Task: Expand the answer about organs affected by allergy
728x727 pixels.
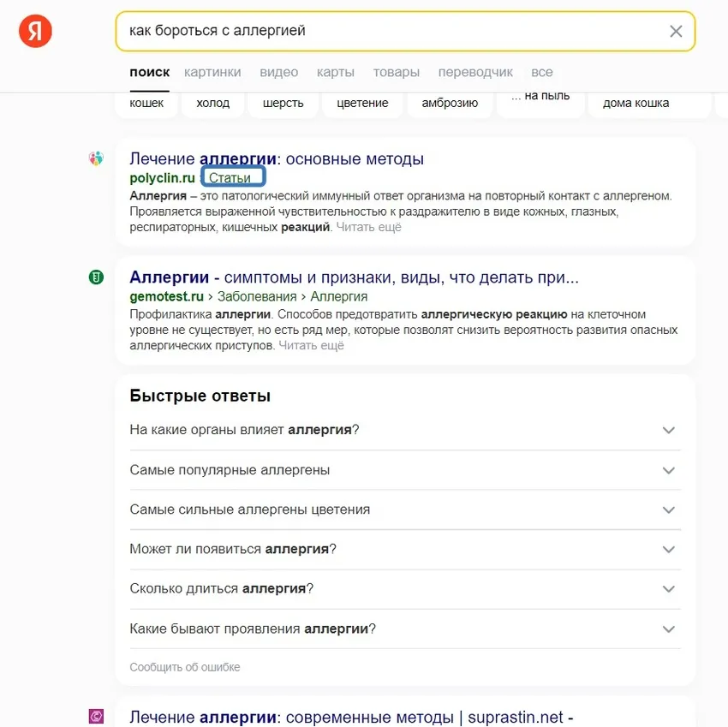Action: tap(668, 430)
